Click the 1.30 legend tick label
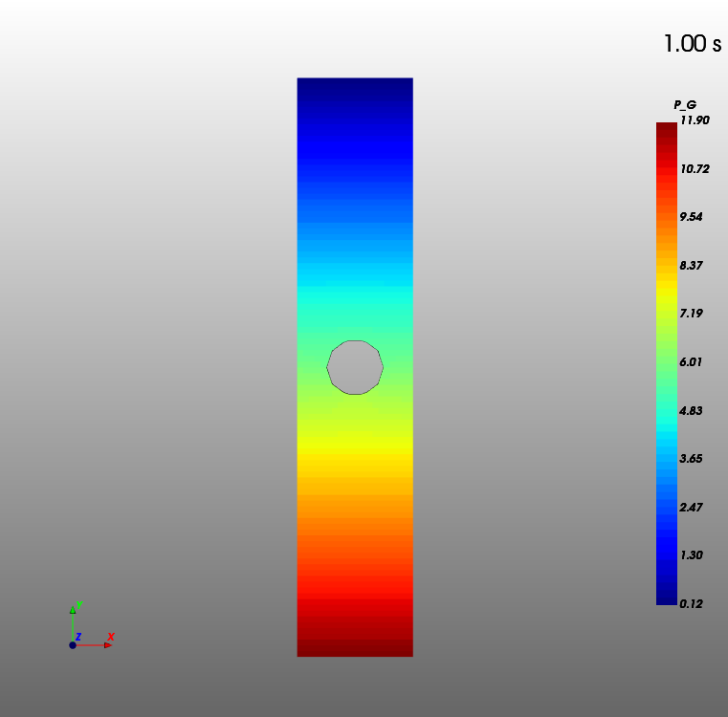 691,554
